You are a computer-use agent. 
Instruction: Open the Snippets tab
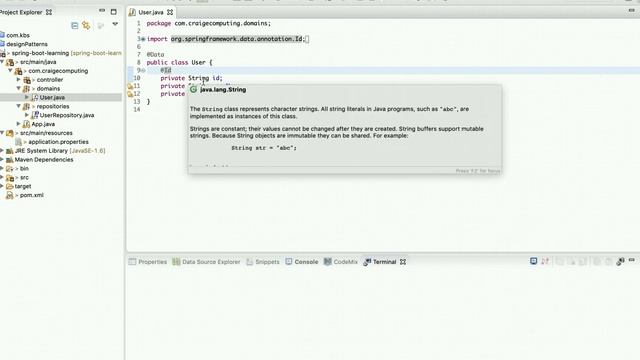click(263, 262)
